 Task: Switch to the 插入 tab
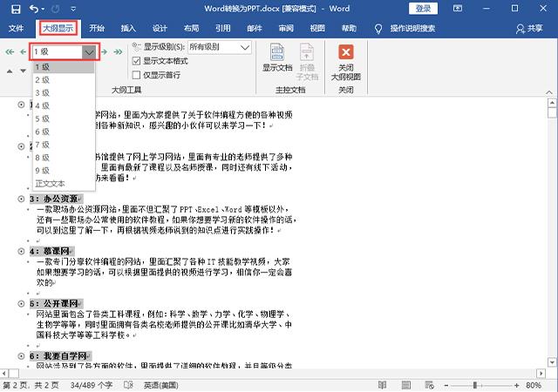coord(128,28)
